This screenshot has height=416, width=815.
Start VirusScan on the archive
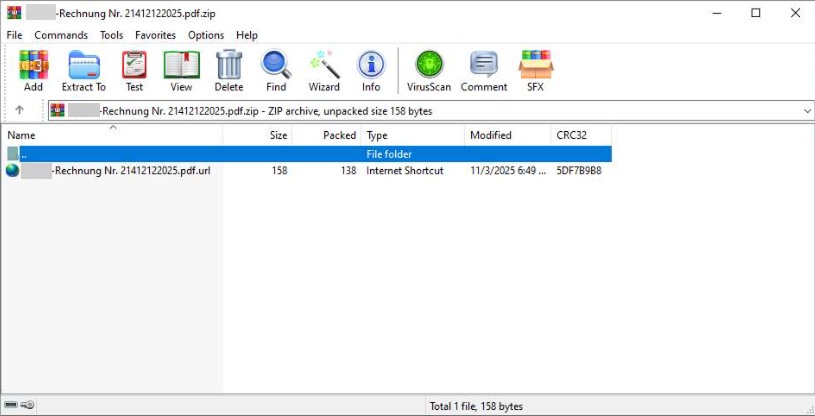point(429,70)
